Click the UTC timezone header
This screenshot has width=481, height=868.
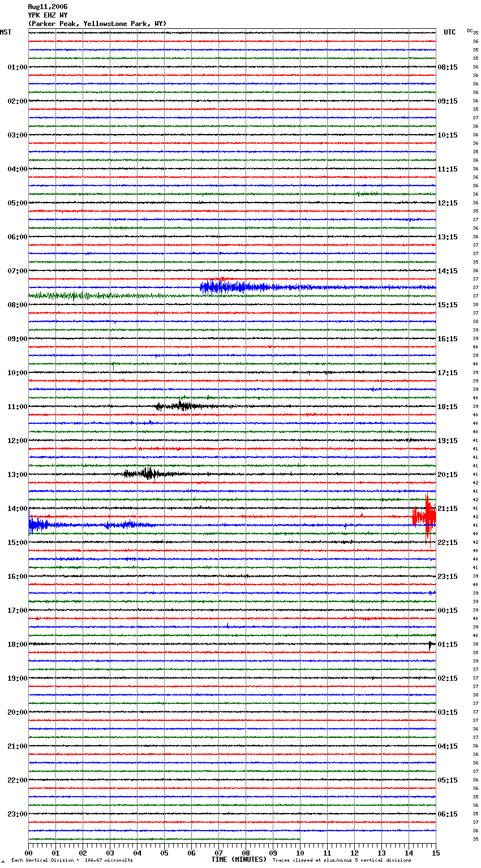pos(449,32)
